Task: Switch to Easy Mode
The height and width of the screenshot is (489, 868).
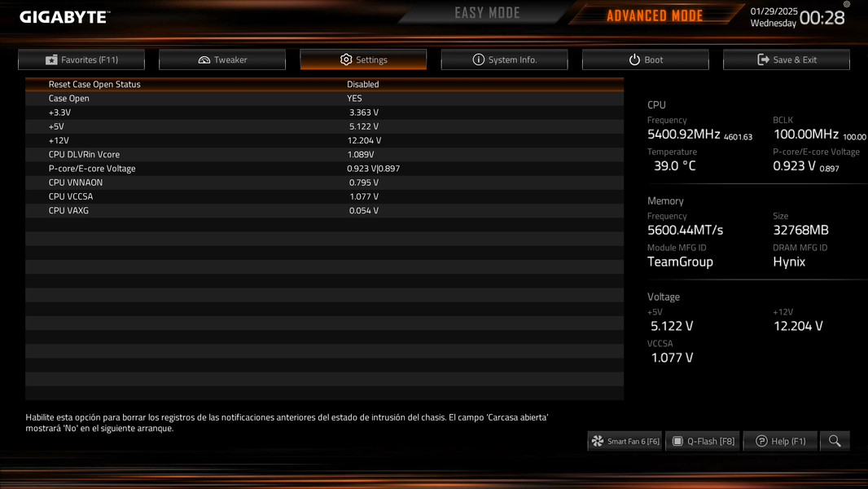Action: (x=487, y=13)
